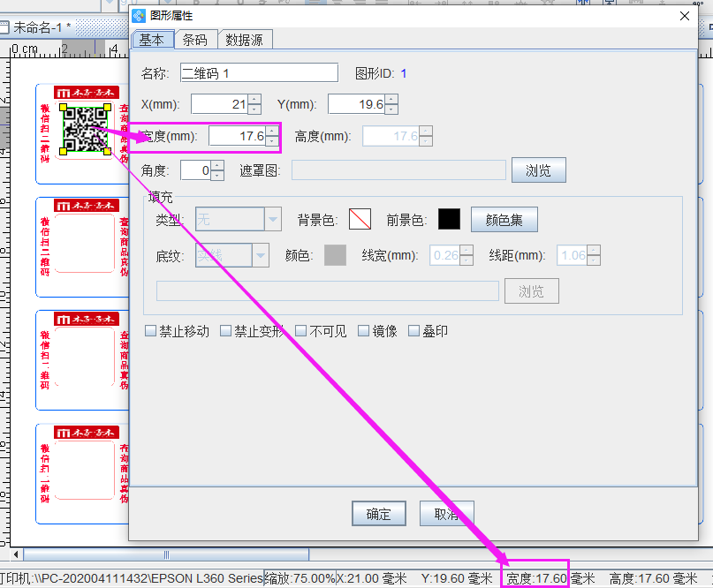Click the X(mm) stepper down arrow
This screenshot has width=713, height=588.
pos(255,108)
